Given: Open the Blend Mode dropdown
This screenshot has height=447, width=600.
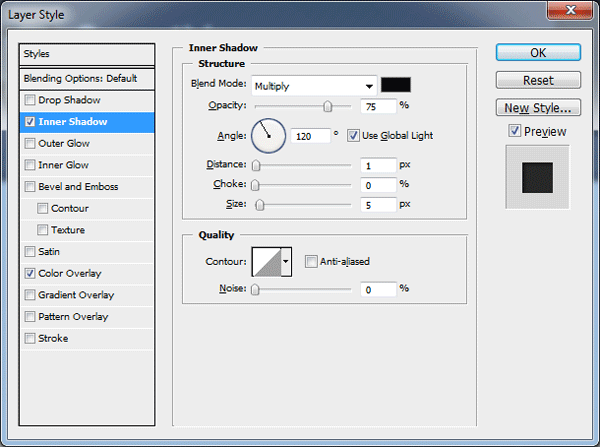Looking at the screenshot, I should [x=314, y=85].
